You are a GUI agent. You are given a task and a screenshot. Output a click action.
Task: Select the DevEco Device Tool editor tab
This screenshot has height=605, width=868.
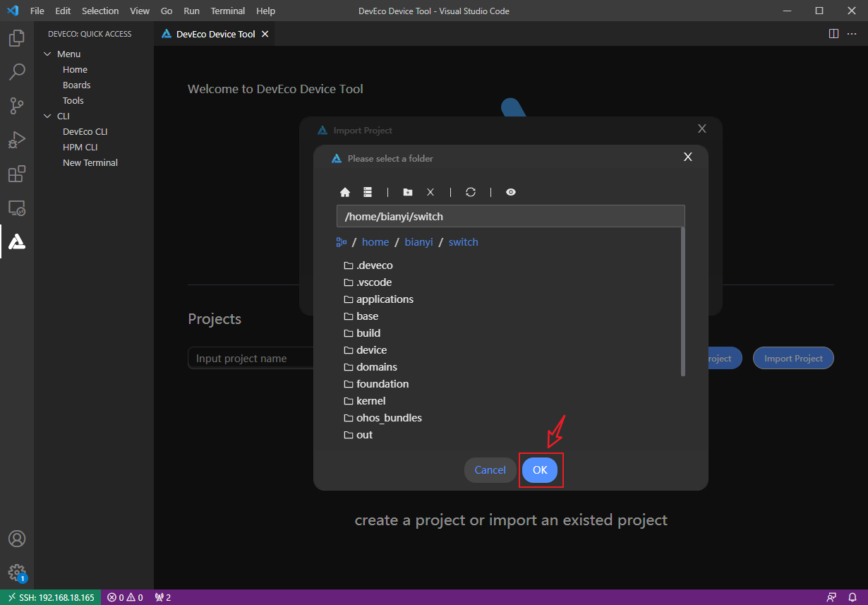pyautogui.click(x=215, y=34)
